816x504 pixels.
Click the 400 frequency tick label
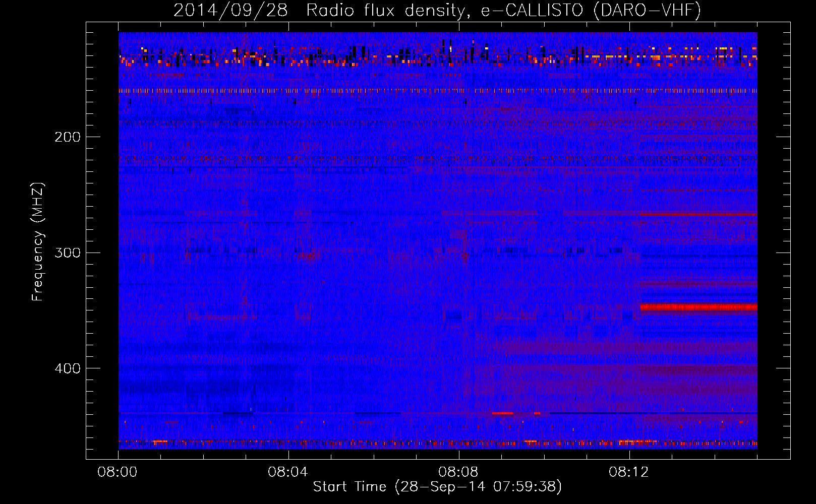coord(68,368)
